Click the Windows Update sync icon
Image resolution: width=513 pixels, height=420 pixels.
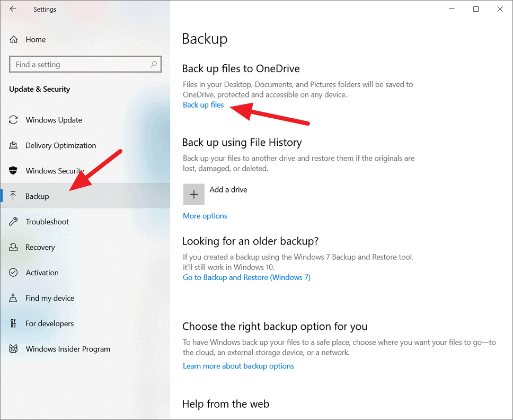[x=13, y=120]
